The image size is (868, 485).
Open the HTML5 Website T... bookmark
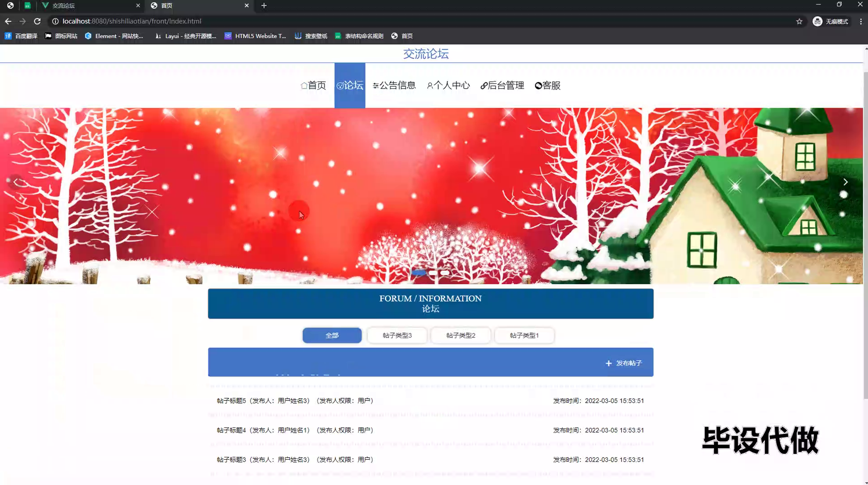click(x=255, y=36)
